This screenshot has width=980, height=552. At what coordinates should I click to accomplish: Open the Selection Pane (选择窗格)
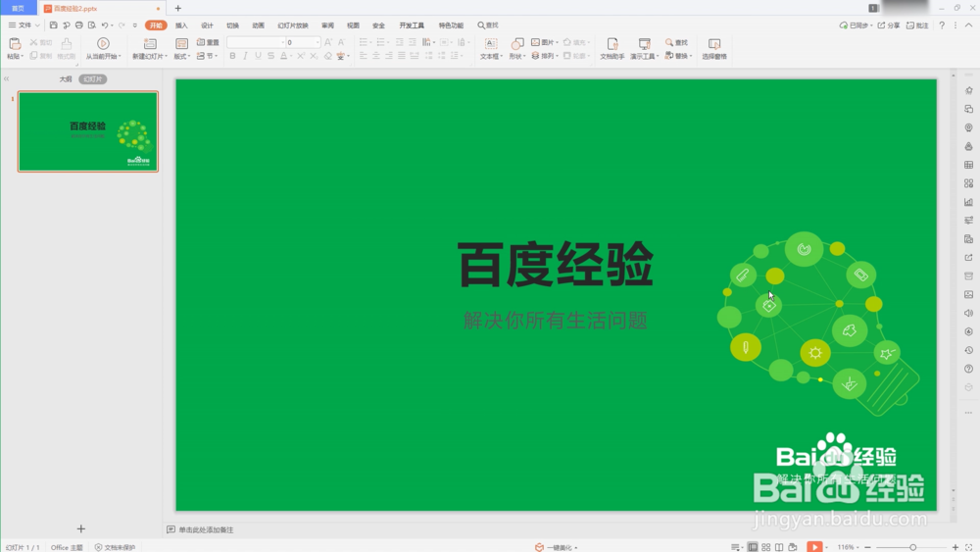point(714,48)
